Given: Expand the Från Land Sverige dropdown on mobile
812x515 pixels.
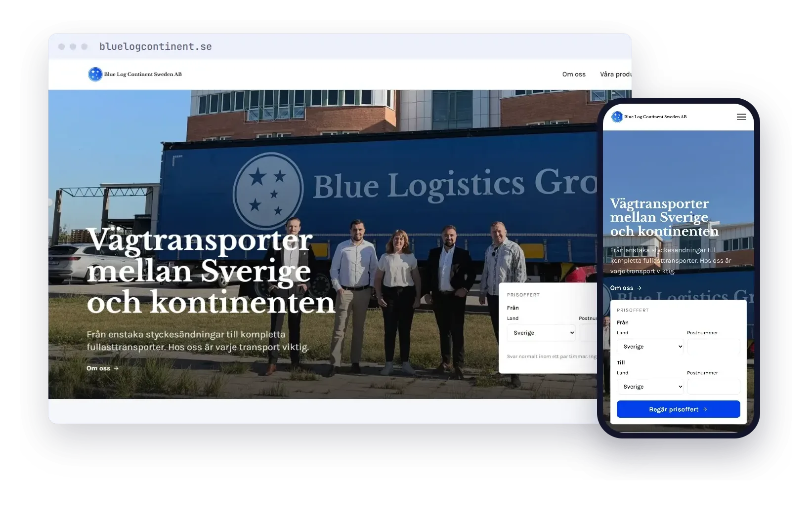Looking at the screenshot, I should (x=650, y=347).
